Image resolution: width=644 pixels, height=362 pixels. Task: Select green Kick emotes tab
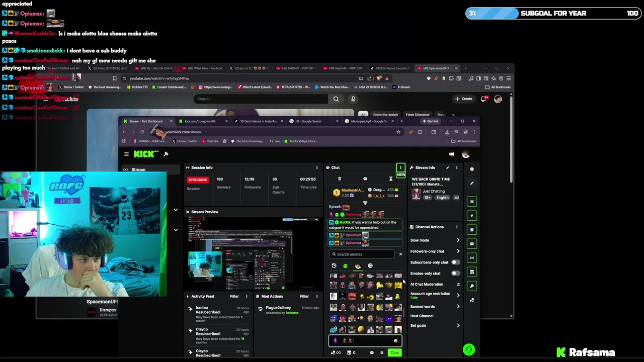click(x=345, y=265)
